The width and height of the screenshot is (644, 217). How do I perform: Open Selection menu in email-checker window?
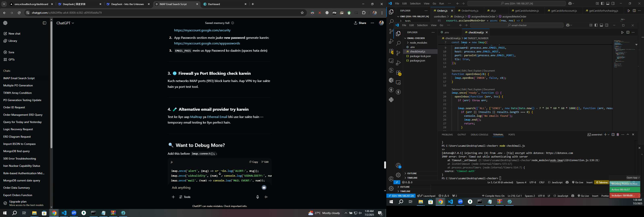point(422,25)
